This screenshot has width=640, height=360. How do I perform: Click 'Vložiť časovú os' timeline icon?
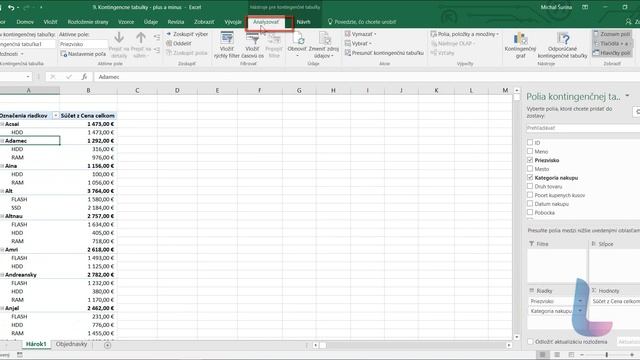tap(252, 44)
